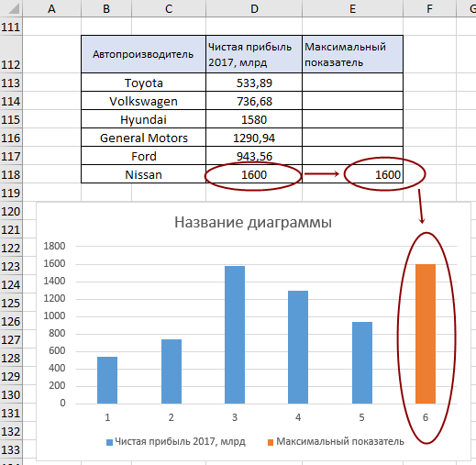
Task: Select the Ford cell
Action: (x=143, y=156)
